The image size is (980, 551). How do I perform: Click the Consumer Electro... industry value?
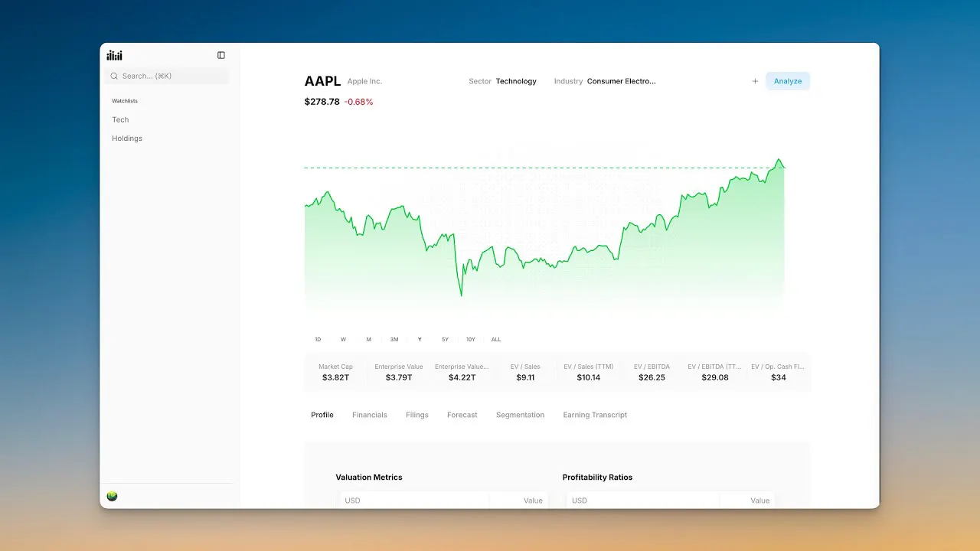[x=622, y=81]
